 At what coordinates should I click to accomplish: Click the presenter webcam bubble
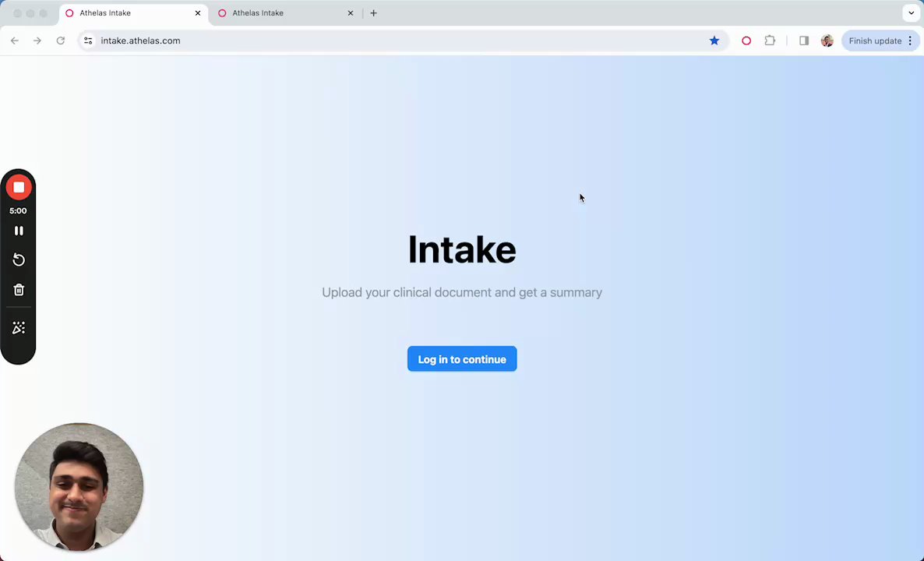(79, 487)
